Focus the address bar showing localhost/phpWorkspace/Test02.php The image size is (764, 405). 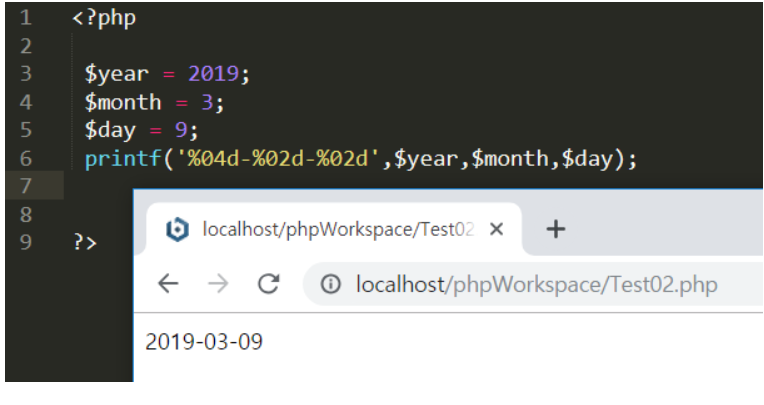click(x=534, y=284)
